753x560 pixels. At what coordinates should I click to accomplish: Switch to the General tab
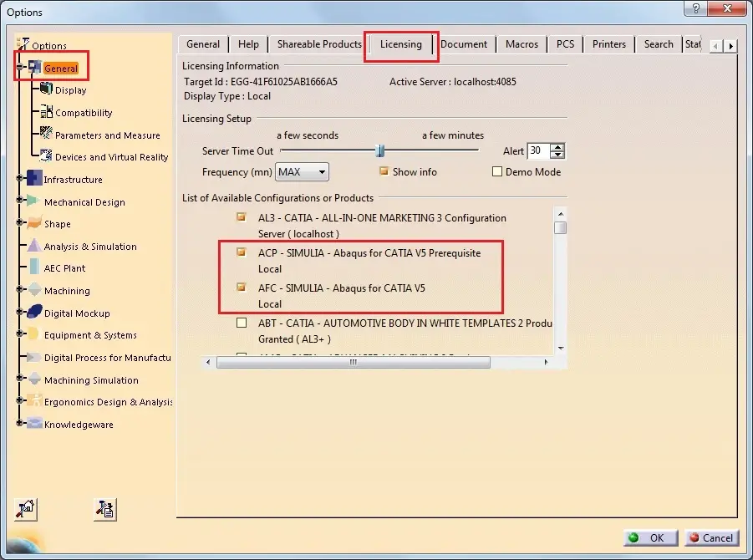pos(202,44)
